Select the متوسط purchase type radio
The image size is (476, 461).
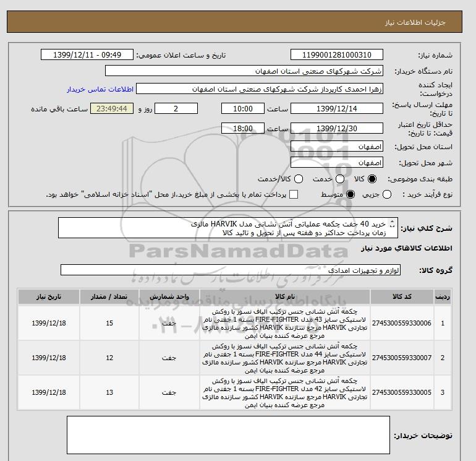[x=351, y=194]
